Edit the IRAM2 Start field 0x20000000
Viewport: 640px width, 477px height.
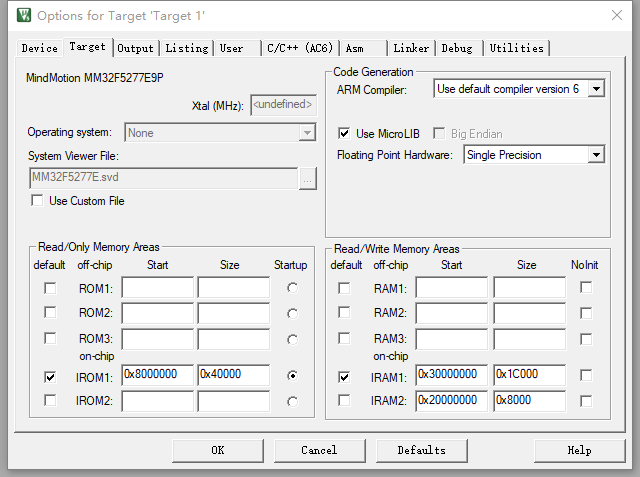(452, 401)
